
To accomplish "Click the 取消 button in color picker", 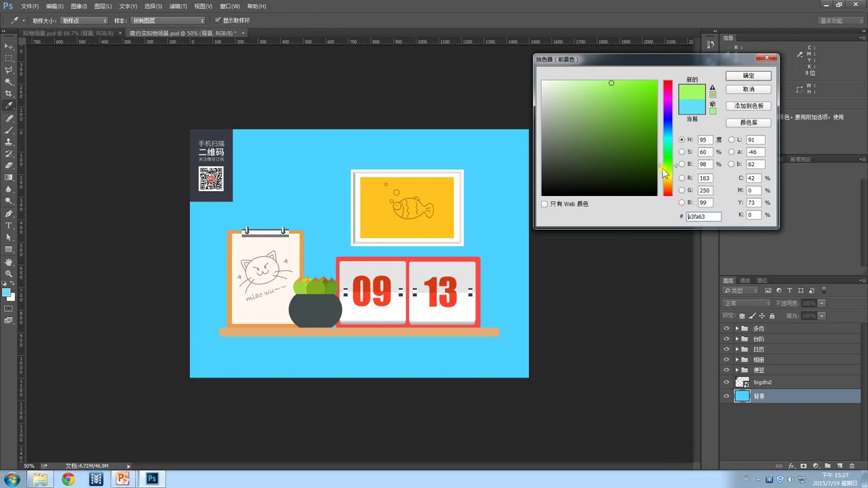I will point(749,89).
